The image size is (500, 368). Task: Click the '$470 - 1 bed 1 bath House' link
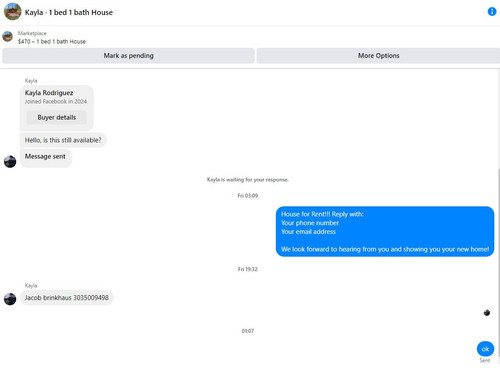(52, 42)
